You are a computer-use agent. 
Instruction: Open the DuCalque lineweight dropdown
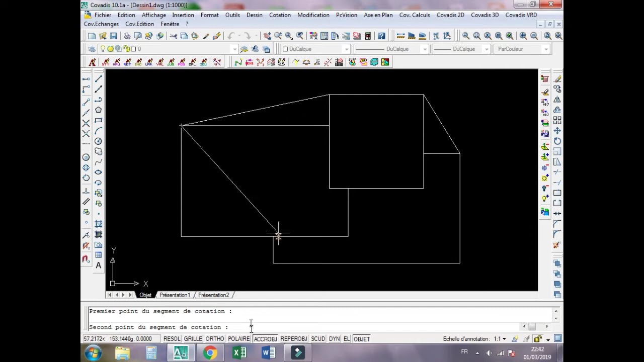[487, 49]
